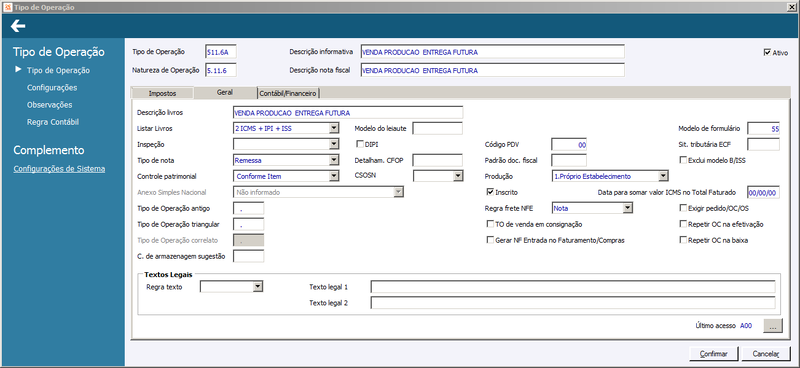Image resolution: width=800 pixels, height=368 pixels.
Task: Uncheck the Inscrito checkbox
Action: click(490, 192)
